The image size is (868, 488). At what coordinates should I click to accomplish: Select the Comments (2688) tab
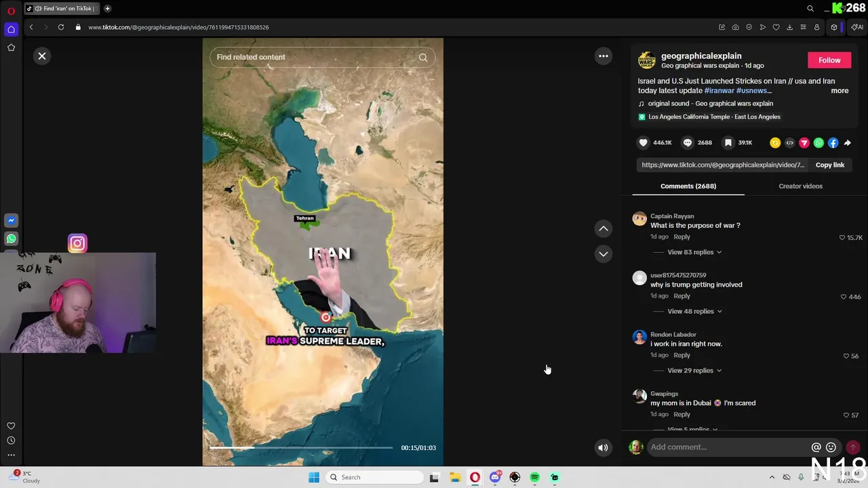click(x=688, y=186)
